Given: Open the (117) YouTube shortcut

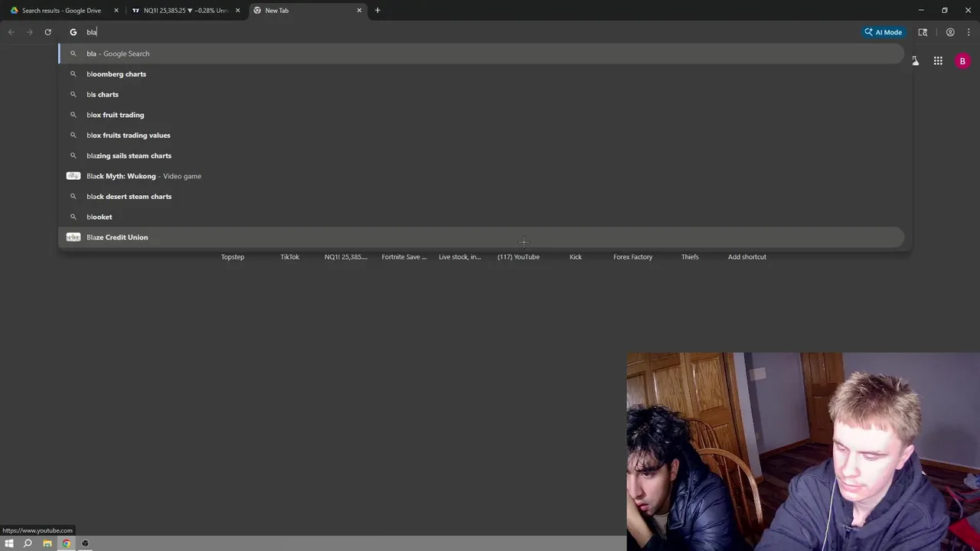Looking at the screenshot, I should [x=518, y=256].
